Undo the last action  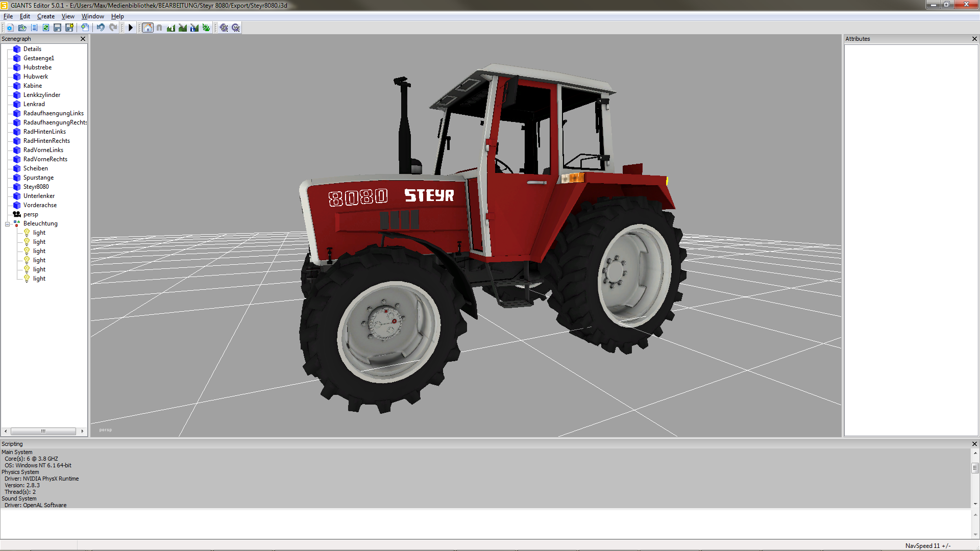(x=101, y=28)
